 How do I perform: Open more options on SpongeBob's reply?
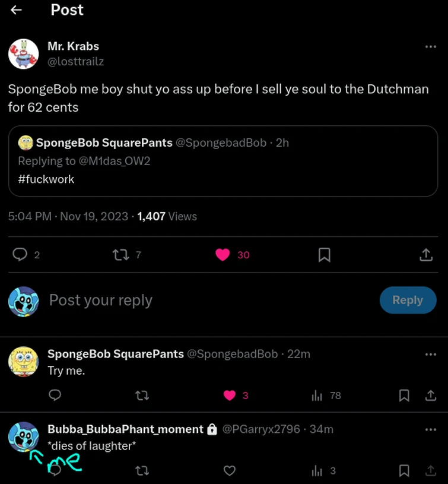(430, 355)
